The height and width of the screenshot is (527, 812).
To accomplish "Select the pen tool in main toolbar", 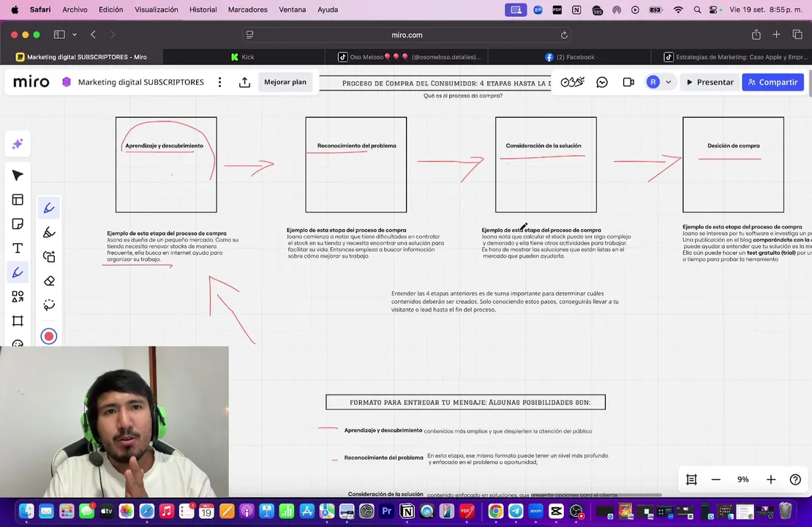I will click(18, 272).
